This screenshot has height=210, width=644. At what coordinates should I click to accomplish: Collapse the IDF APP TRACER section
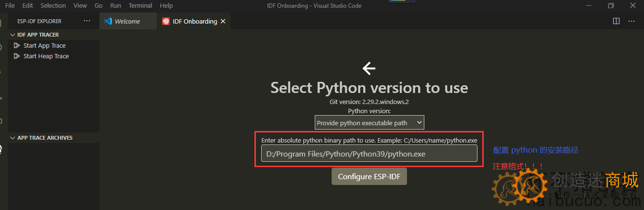pos(54,35)
